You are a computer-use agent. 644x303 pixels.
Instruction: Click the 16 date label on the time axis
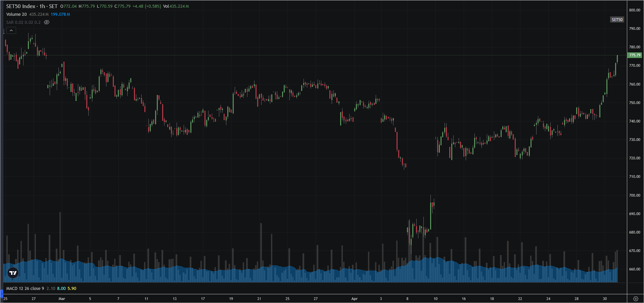pyautogui.click(x=464, y=299)
